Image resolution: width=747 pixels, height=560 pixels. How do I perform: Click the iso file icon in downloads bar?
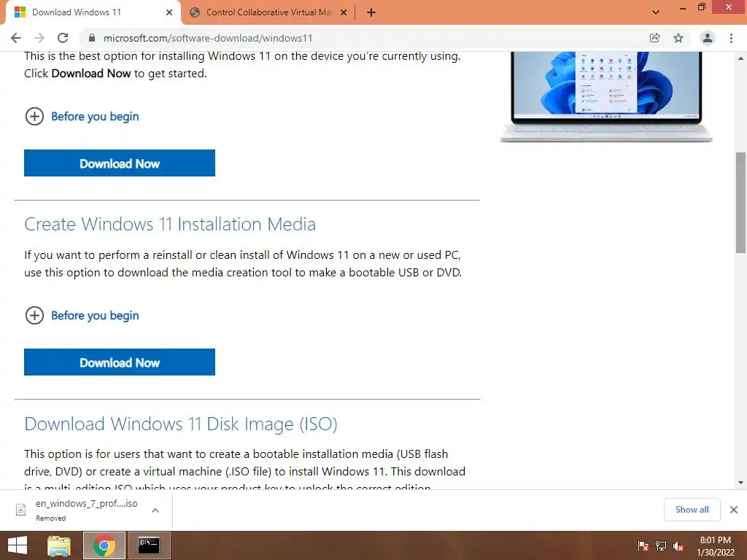[x=21, y=510]
